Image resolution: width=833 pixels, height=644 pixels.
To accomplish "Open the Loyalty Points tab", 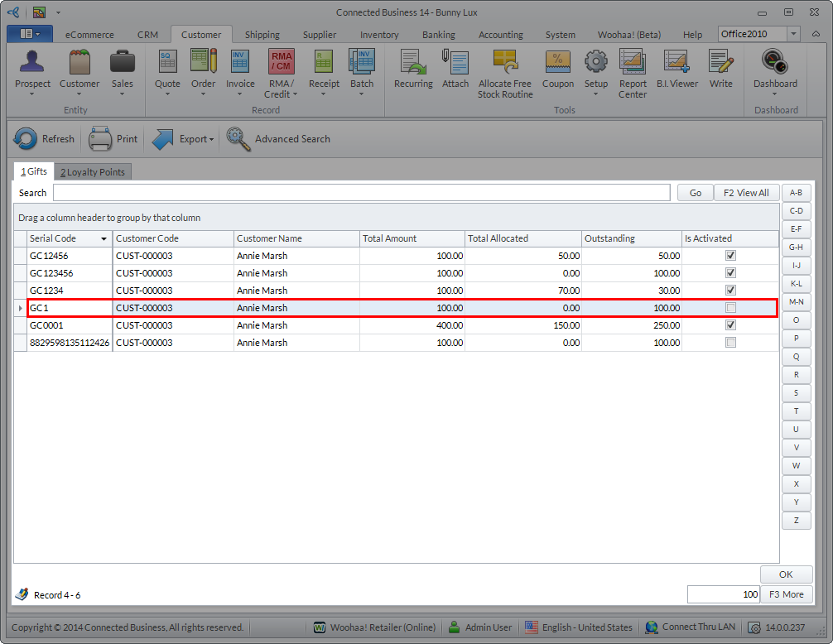I will click(x=91, y=172).
